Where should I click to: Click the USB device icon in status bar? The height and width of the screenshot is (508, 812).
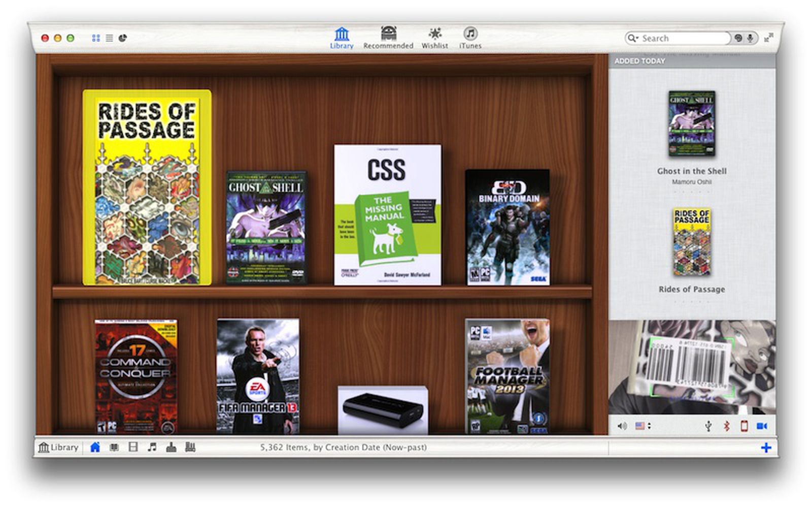coord(708,426)
